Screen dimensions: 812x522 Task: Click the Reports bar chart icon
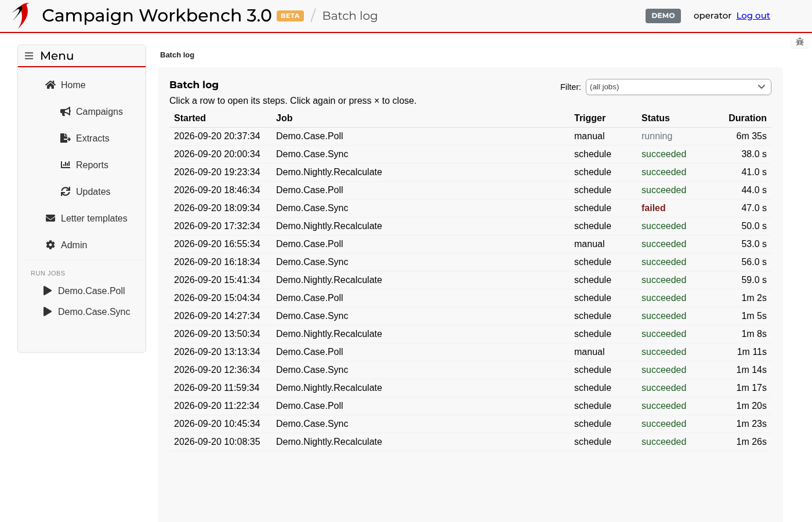point(66,165)
